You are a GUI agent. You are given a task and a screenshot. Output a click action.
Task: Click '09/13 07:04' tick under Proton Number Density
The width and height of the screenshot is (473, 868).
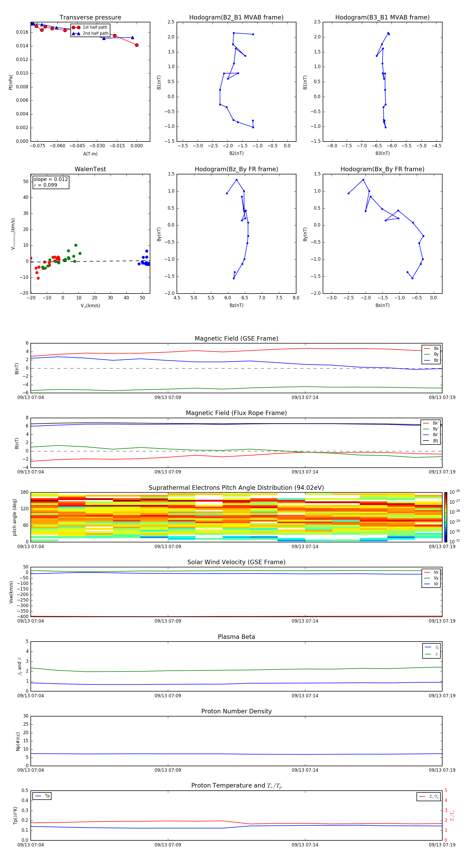pos(31,770)
